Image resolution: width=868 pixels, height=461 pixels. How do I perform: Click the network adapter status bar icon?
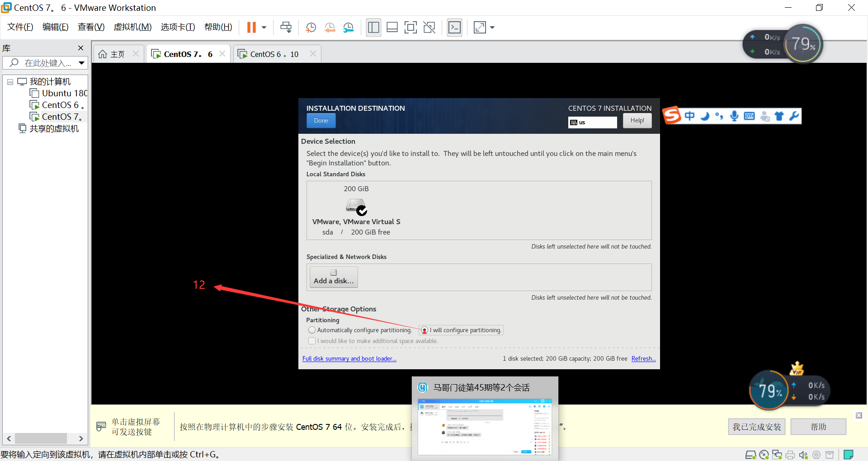[x=777, y=455]
